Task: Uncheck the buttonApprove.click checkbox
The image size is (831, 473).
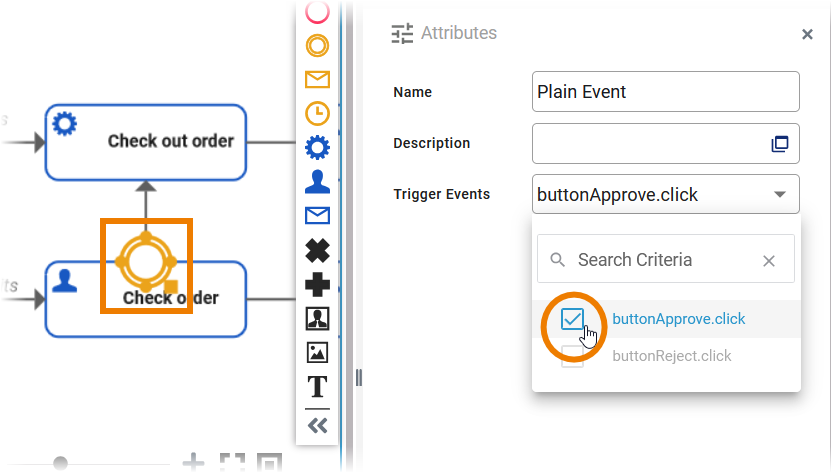Action: click(572, 319)
